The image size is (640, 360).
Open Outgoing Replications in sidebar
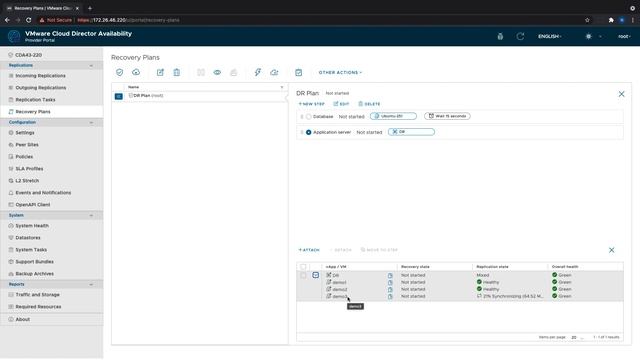(x=41, y=87)
